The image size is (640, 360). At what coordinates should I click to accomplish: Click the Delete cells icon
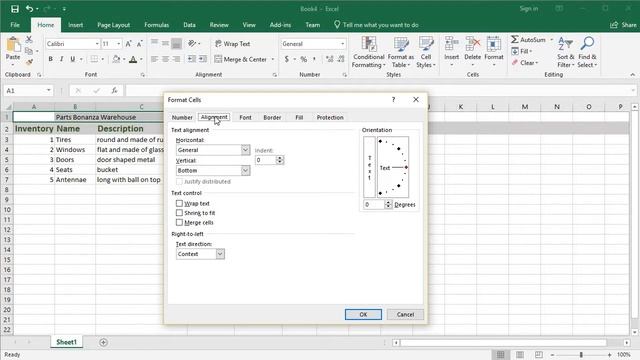[x=473, y=44]
